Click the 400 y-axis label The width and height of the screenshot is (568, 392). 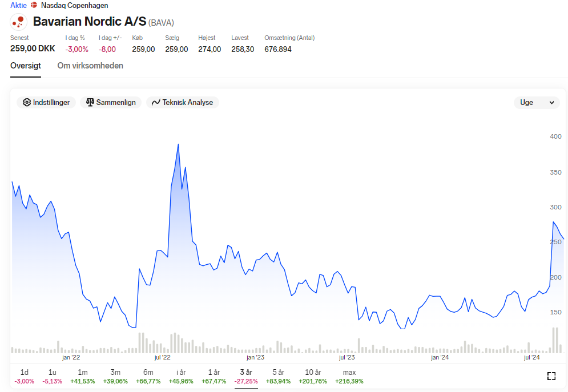coord(555,136)
